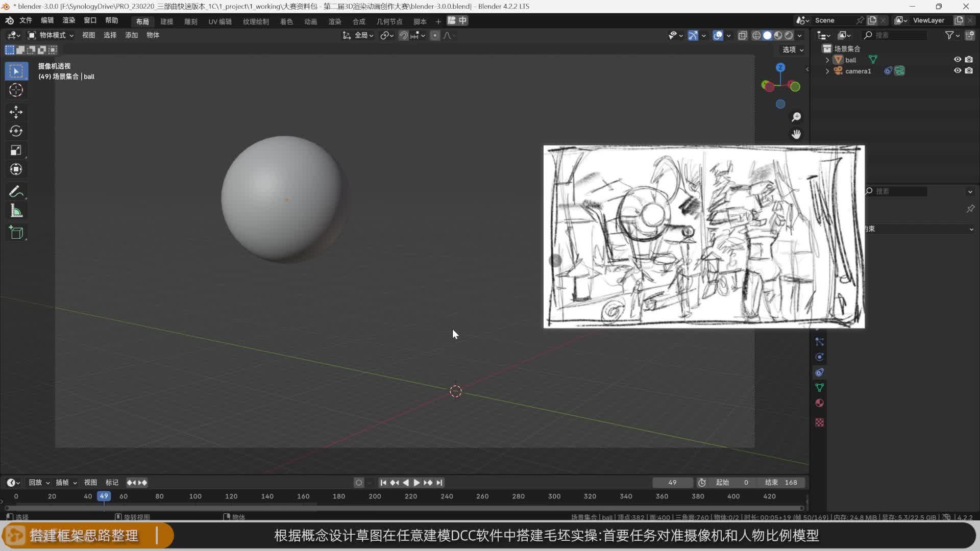Switch to wireframe shading

tap(756, 35)
